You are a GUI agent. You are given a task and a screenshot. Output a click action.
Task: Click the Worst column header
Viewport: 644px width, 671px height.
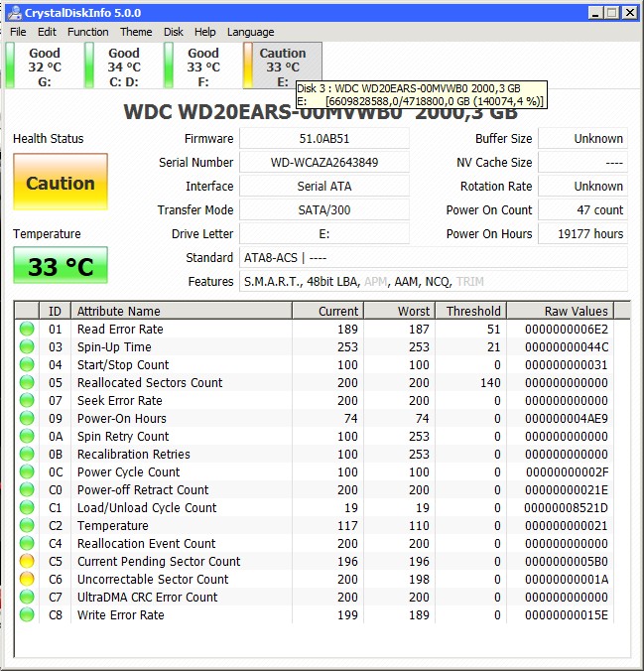[x=399, y=311]
